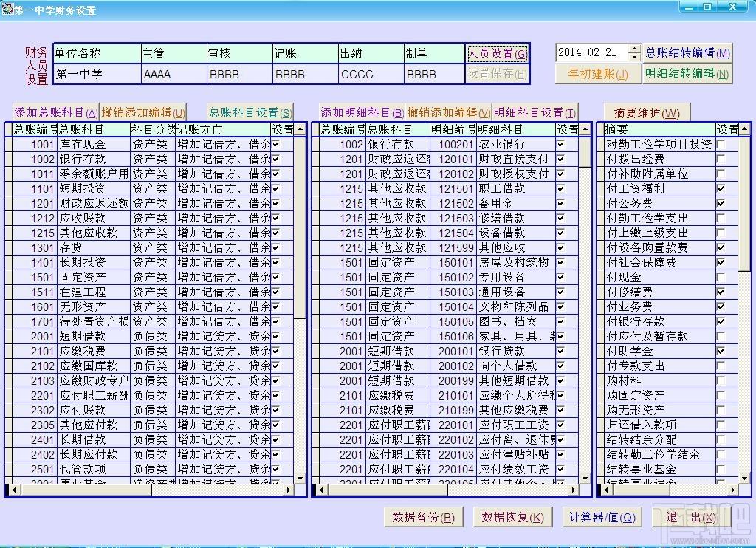756x548 pixels.
Task: Click 年初建账(J) button
Action: [598, 75]
